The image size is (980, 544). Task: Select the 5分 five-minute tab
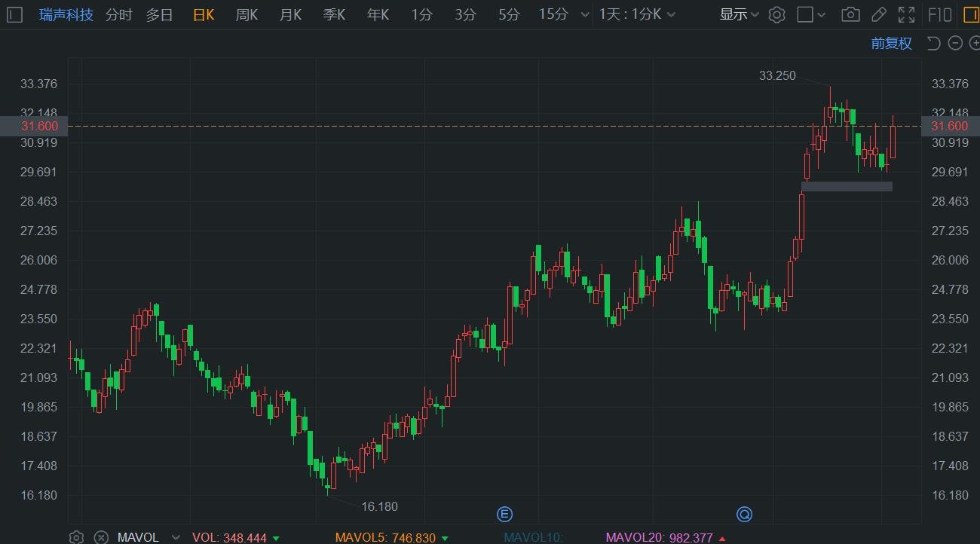tap(510, 14)
